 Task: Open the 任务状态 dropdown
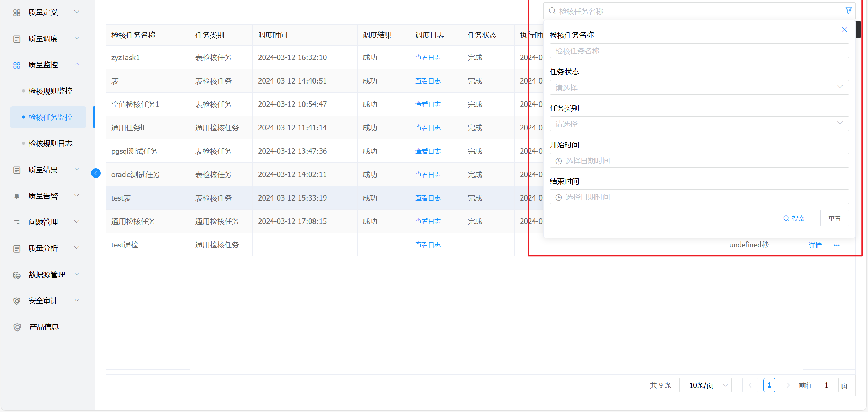[x=699, y=87]
